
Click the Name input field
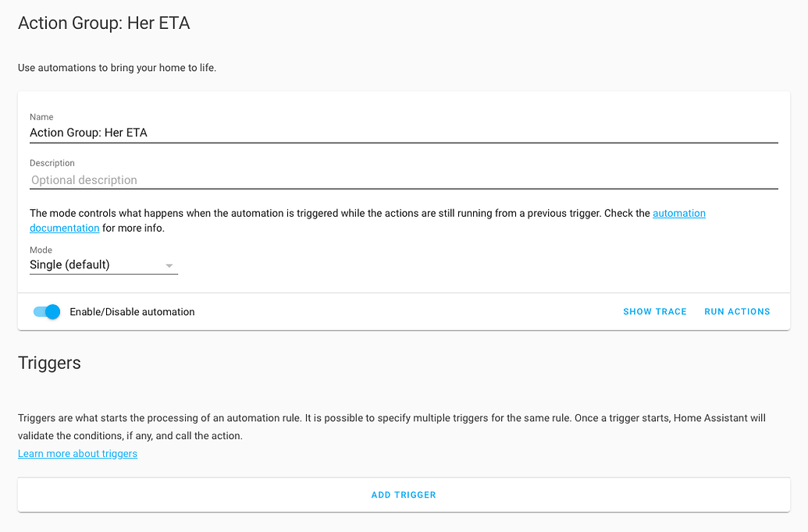click(403, 133)
